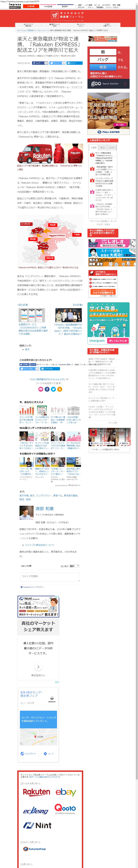The width and height of the screenshot is (138, 868).
Task: Open the 製品導入 tab
Action: (x=65, y=6)
